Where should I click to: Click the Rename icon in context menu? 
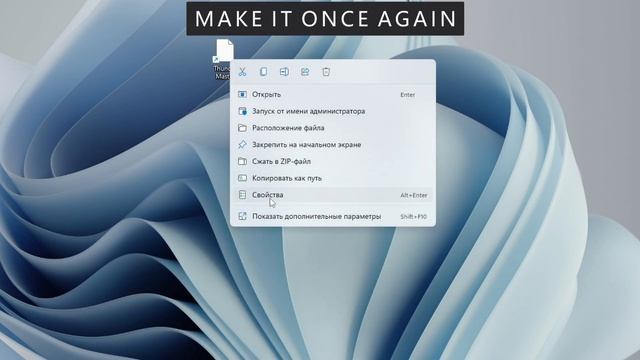point(284,72)
